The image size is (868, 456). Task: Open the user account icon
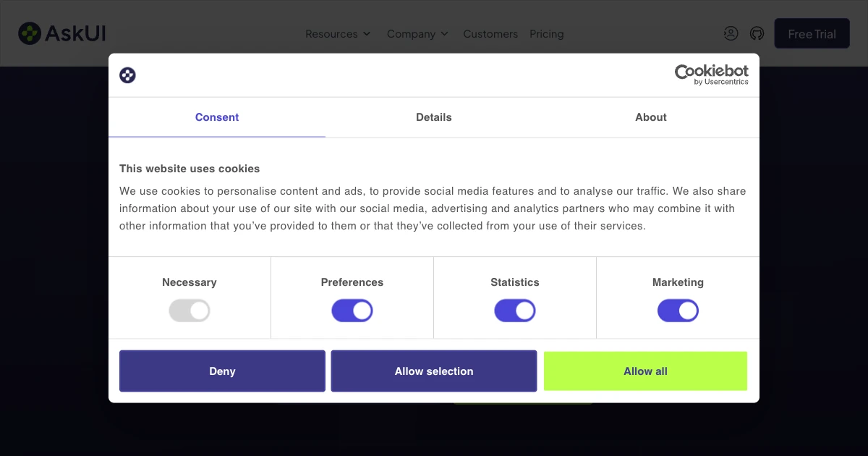(x=731, y=33)
